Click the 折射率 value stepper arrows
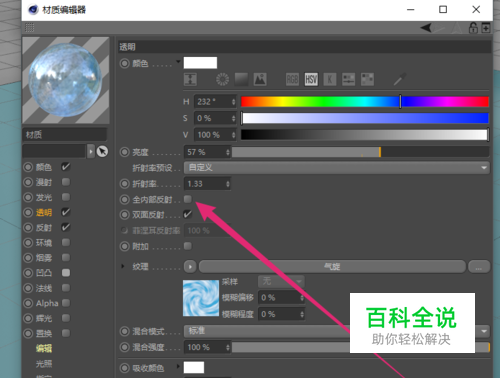 228,184
